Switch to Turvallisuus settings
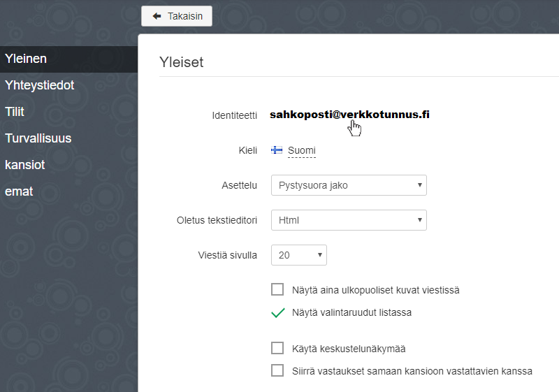This screenshot has height=392, width=559. 38,138
